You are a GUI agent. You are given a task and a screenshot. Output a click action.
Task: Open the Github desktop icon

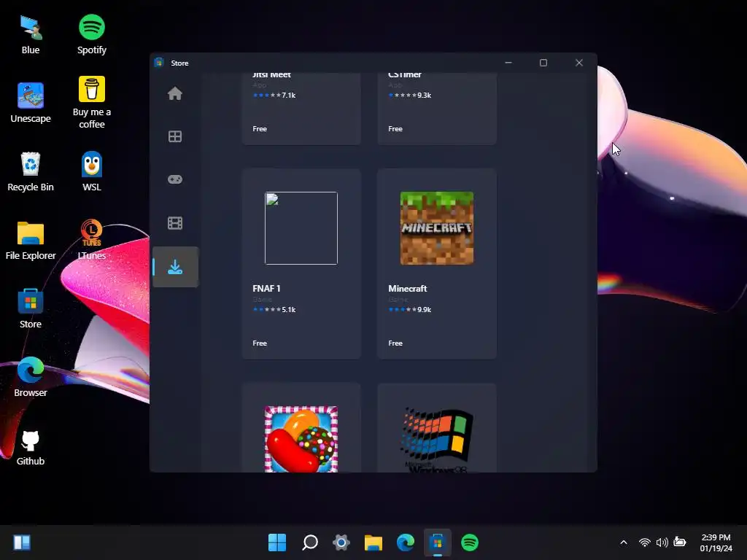tap(31, 447)
